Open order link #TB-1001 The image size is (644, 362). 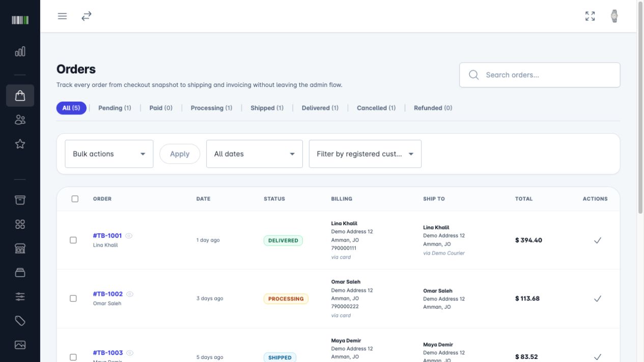[x=107, y=236]
